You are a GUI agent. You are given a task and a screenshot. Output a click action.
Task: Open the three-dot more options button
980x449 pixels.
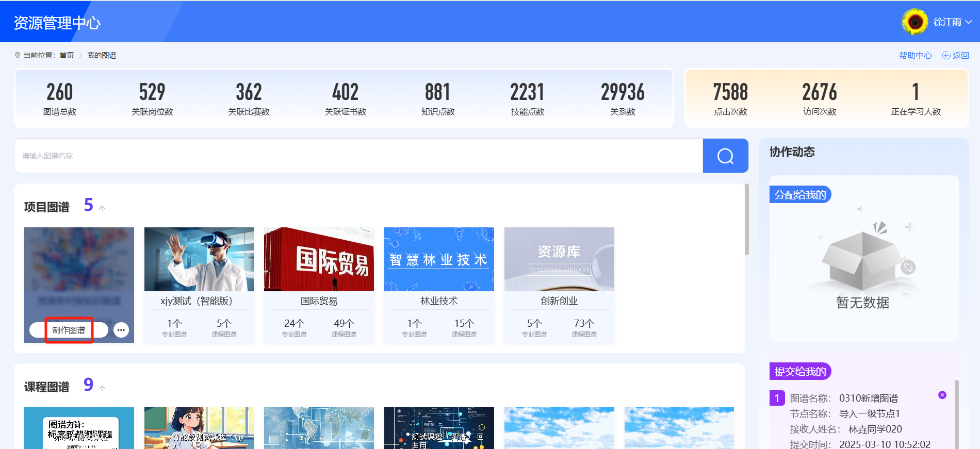(x=121, y=330)
